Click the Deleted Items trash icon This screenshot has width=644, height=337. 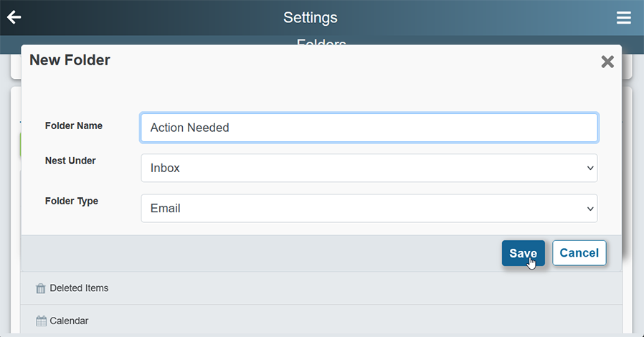pyautogui.click(x=41, y=288)
